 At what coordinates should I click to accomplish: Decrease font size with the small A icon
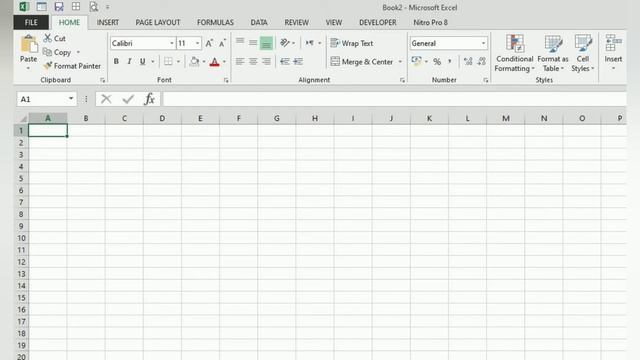pos(222,43)
